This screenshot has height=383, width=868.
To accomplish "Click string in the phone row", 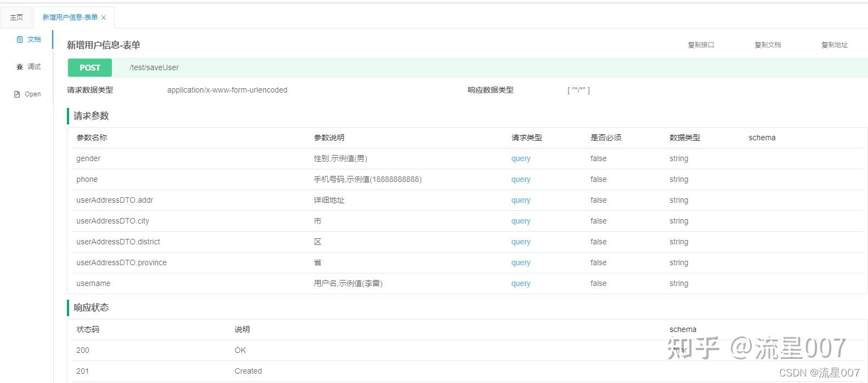I will [x=679, y=179].
